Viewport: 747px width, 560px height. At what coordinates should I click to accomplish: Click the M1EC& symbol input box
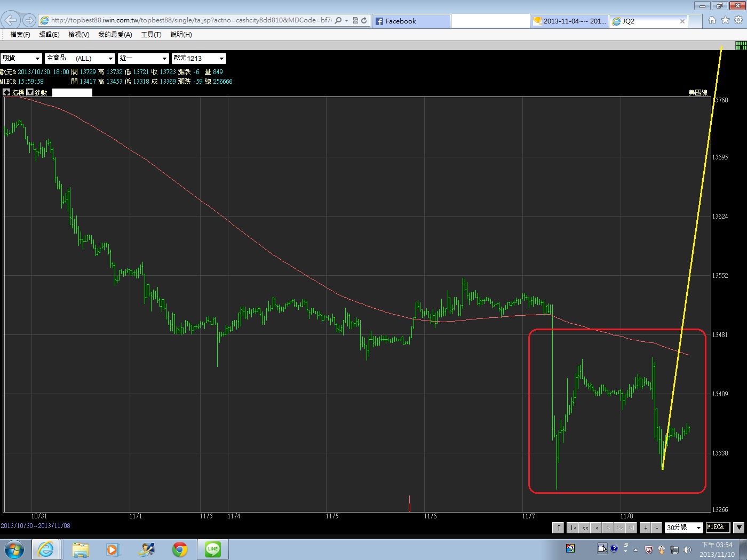pos(718,527)
